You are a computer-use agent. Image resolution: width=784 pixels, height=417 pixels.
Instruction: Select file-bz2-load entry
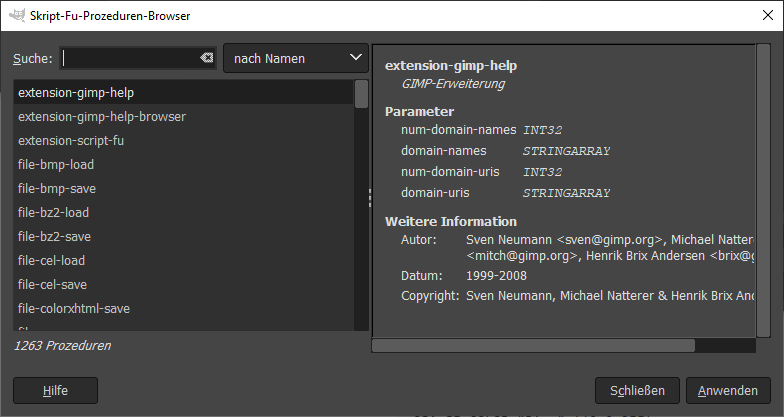coord(54,213)
